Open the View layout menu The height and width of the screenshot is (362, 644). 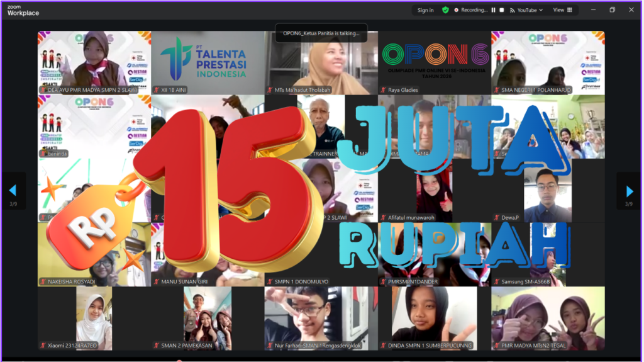562,10
